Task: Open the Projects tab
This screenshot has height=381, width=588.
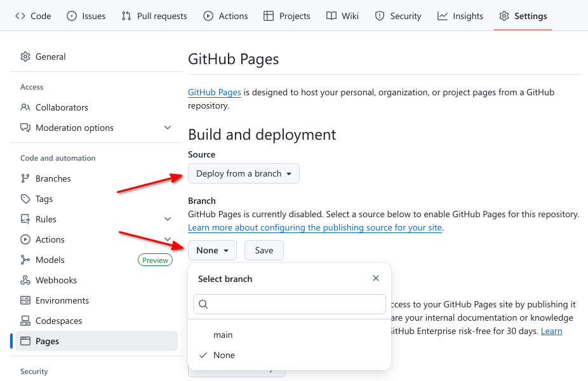Action: pyautogui.click(x=287, y=16)
